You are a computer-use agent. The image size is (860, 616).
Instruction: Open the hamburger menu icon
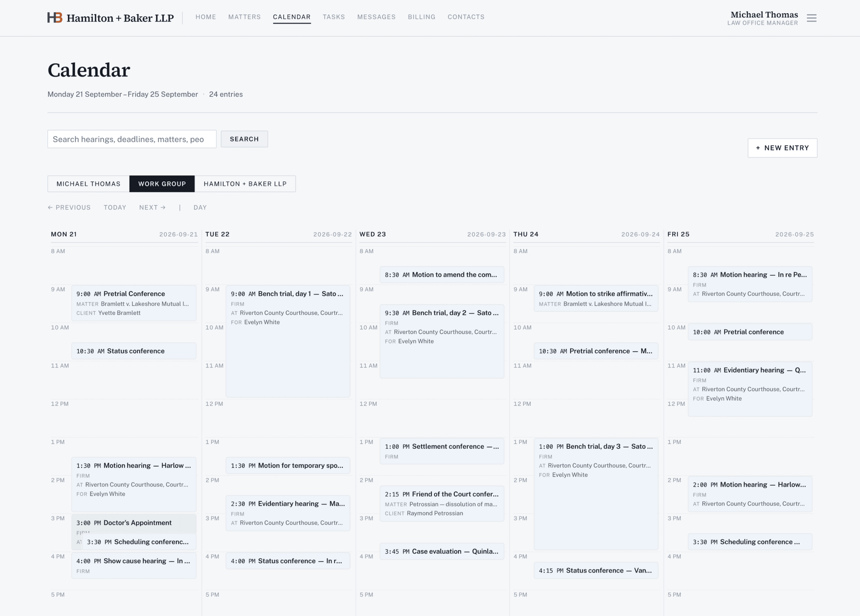tap(811, 18)
